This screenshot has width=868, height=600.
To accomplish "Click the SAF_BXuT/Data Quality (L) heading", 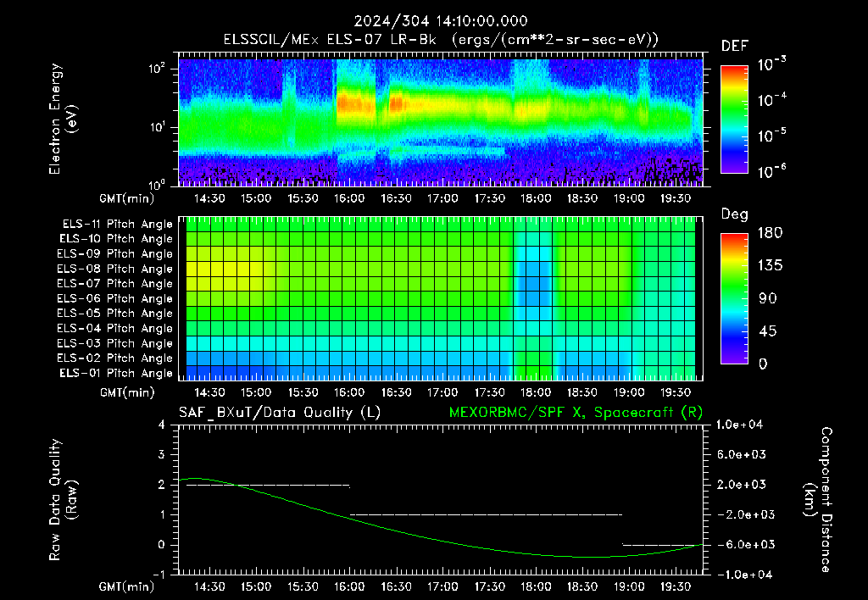I will [280, 413].
